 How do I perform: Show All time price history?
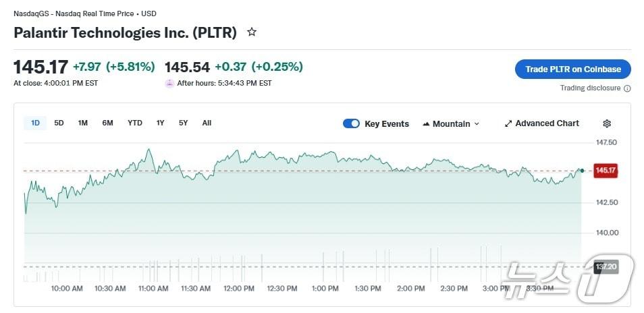pyautogui.click(x=207, y=123)
